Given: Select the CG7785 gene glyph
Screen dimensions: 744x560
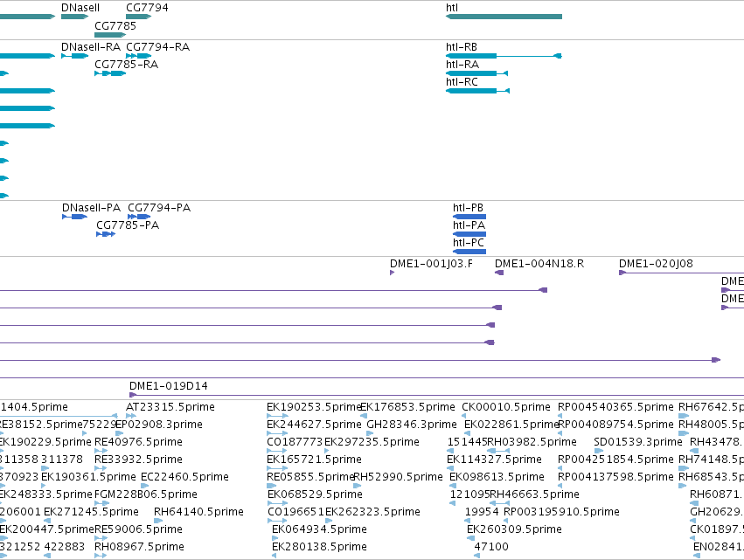Looking at the screenshot, I should click(110, 35).
